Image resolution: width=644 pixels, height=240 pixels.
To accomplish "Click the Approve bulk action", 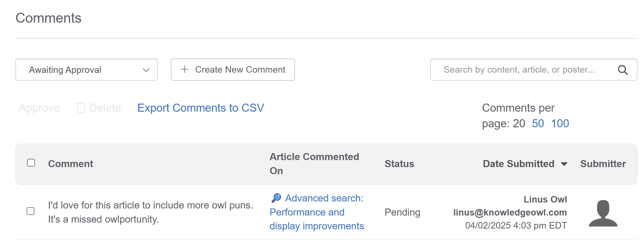I will click(39, 108).
